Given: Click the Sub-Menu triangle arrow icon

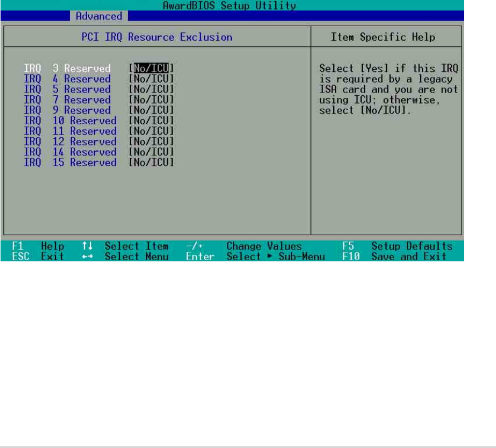Looking at the screenshot, I should [x=270, y=256].
